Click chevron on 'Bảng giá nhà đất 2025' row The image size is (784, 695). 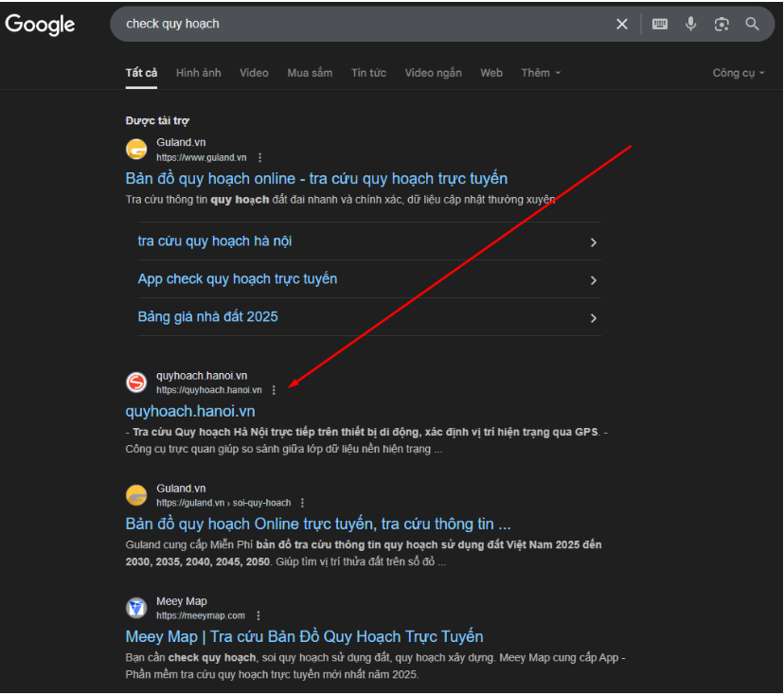(594, 318)
